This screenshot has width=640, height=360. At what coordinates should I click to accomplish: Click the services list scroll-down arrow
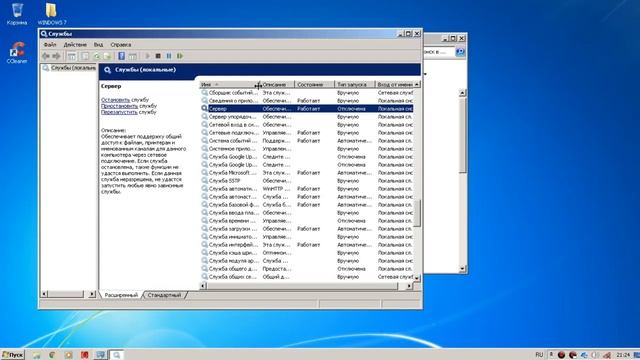click(x=417, y=278)
